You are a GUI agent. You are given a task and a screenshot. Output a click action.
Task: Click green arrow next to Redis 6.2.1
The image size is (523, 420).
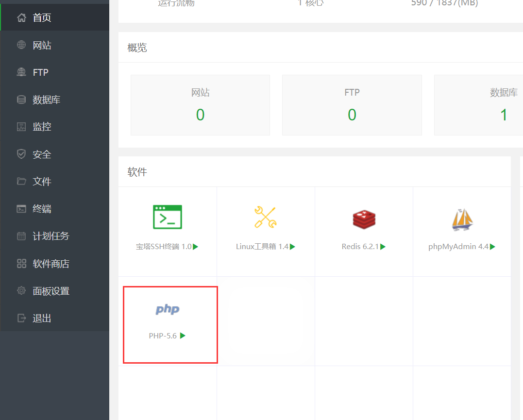tap(383, 247)
